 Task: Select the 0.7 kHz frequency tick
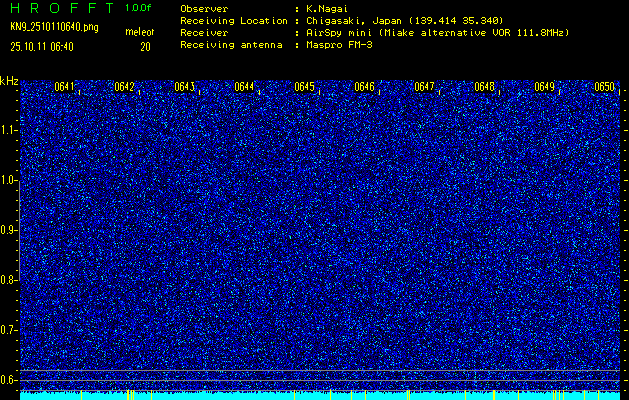(9, 329)
